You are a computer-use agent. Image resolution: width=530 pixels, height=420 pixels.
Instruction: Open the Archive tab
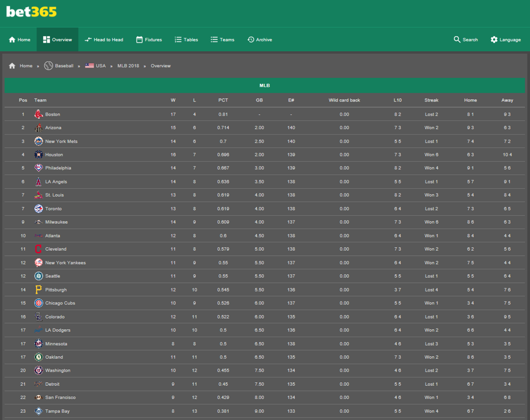tap(259, 40)
